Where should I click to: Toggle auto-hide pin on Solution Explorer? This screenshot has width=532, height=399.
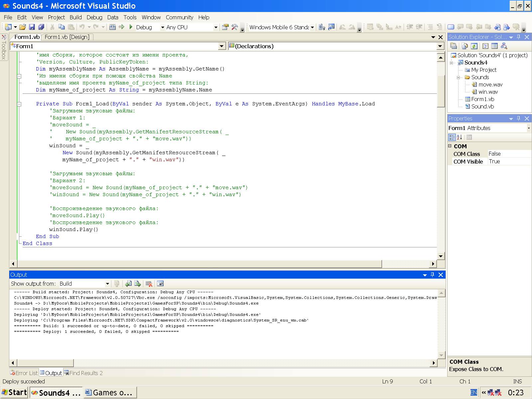coord(518,37)
